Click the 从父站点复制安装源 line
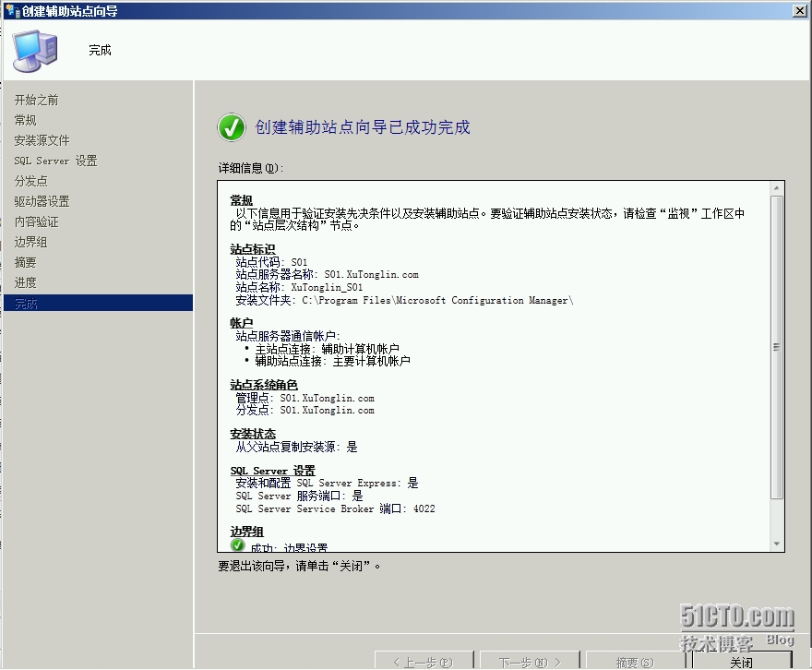 [297, 447]
